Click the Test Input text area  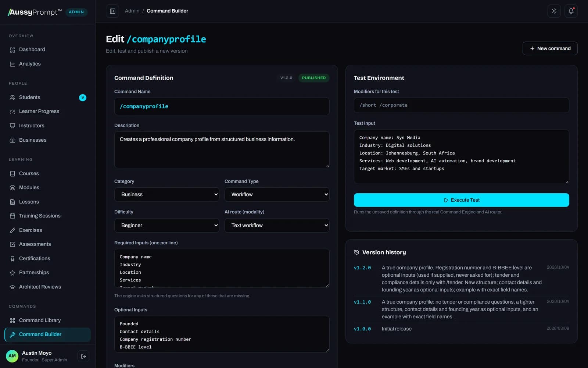pos(462,156)
